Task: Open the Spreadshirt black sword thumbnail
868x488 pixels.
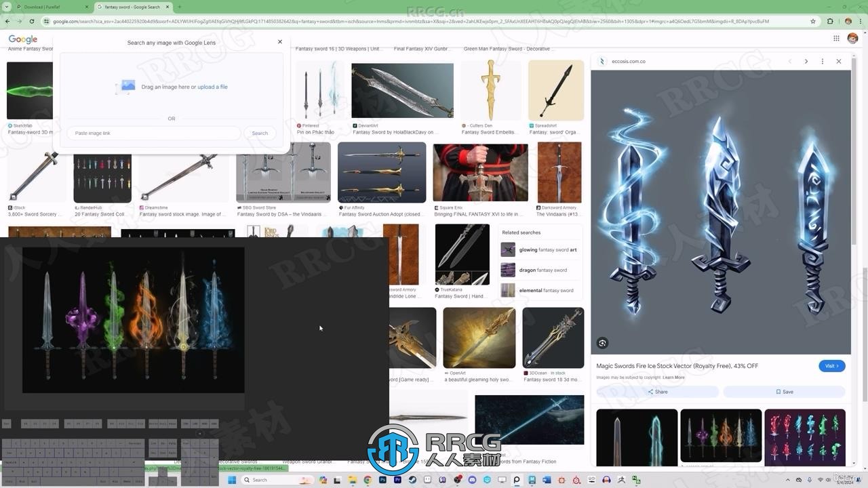Action: tap(556, 91)
